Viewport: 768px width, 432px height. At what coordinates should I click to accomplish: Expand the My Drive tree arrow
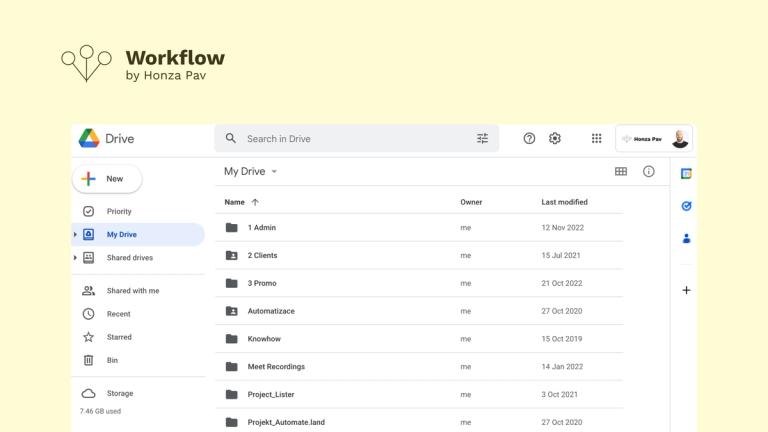tap(75, 235)
